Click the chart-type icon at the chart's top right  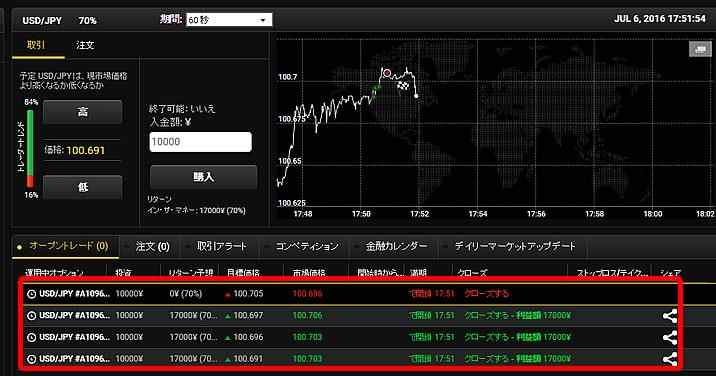(700, 49)
